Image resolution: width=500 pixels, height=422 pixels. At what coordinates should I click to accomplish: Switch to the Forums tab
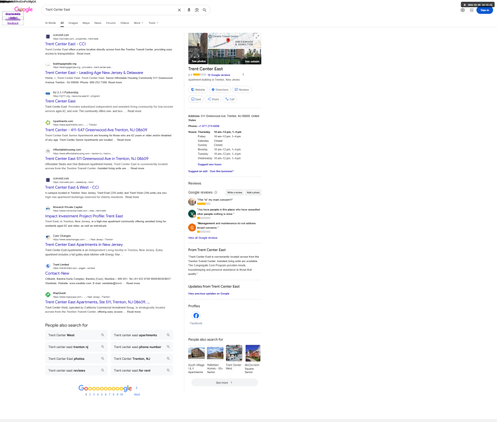point(111,23)
